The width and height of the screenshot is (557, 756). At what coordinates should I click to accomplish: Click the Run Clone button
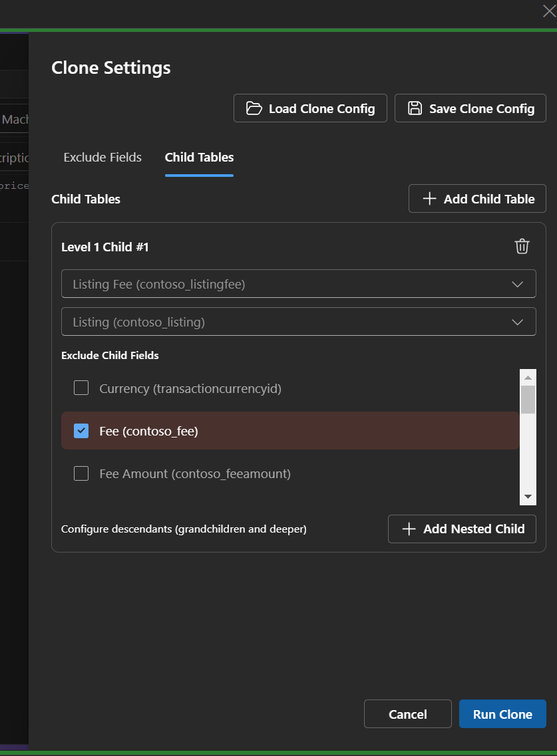pyautogui.click(x=502, y=714)
